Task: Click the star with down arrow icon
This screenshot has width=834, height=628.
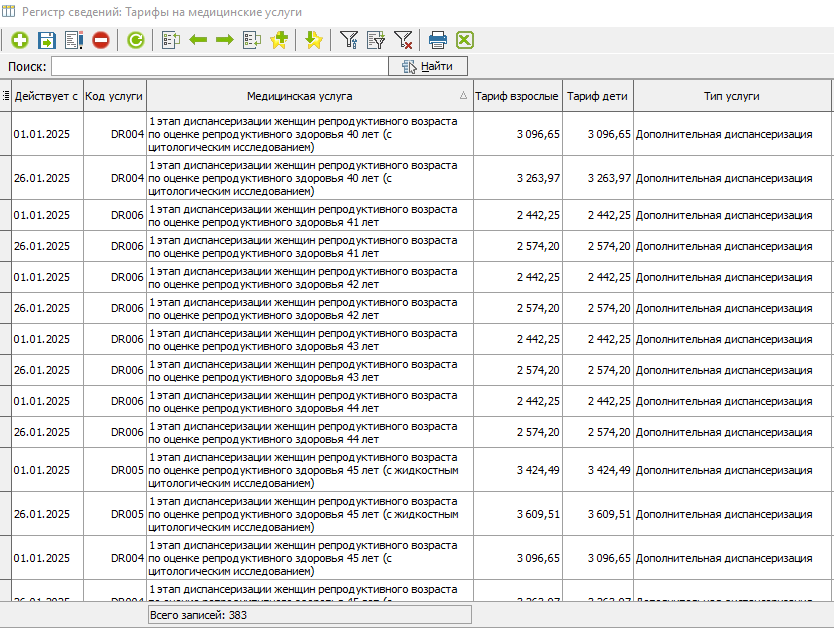Action: coord(313,40)
